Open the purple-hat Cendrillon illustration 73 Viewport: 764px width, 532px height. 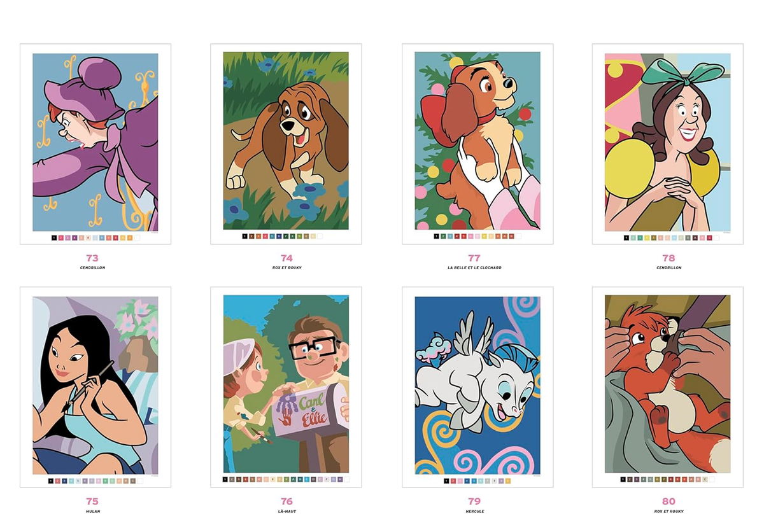(x=95, y=142)
